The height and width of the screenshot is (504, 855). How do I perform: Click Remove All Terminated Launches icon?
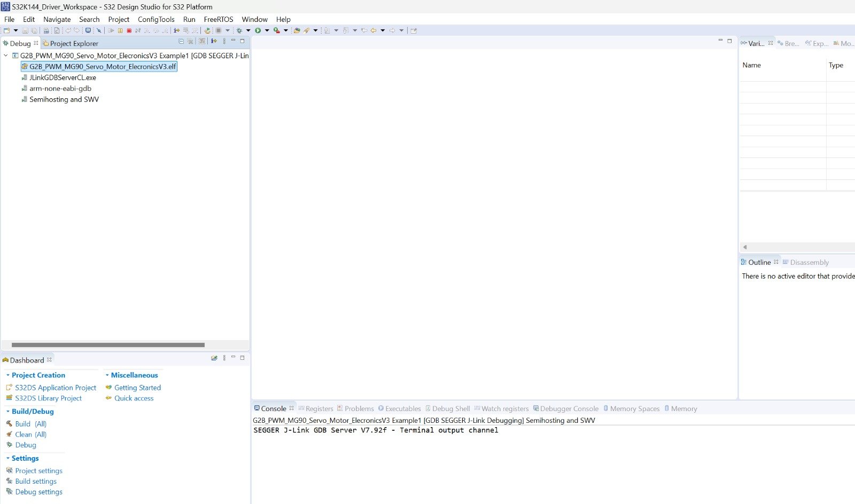(190, 41)
